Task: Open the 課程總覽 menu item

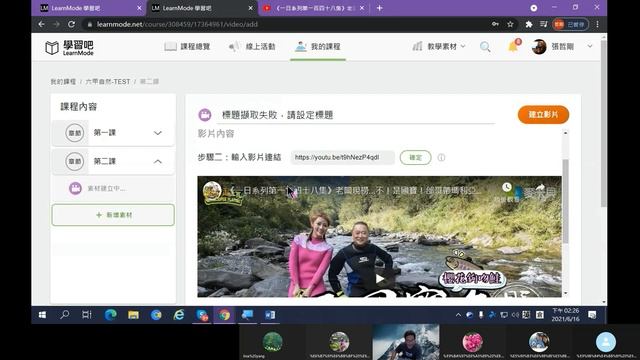Action: (x=187, y=47)
